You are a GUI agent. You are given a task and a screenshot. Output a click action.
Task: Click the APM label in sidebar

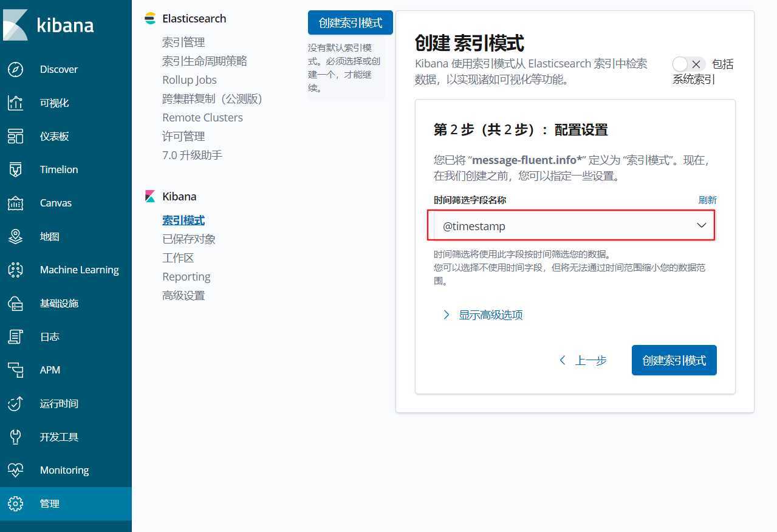(x=50, y=370)
